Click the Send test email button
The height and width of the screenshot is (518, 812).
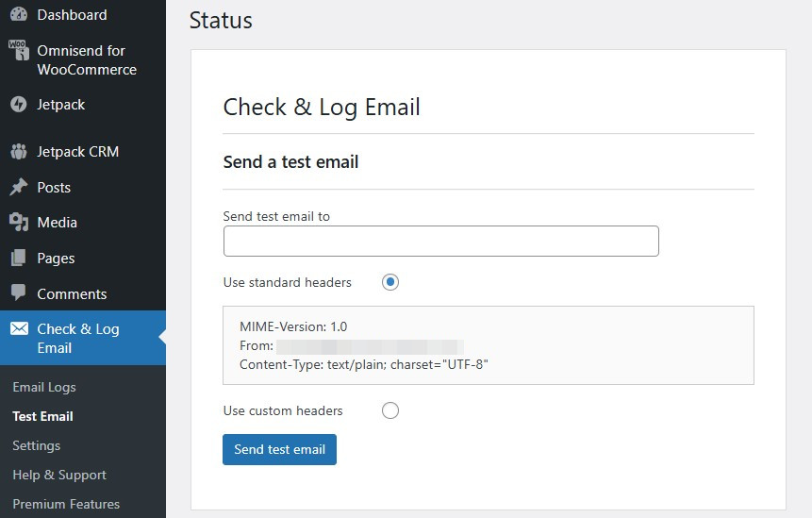(280, 450)
